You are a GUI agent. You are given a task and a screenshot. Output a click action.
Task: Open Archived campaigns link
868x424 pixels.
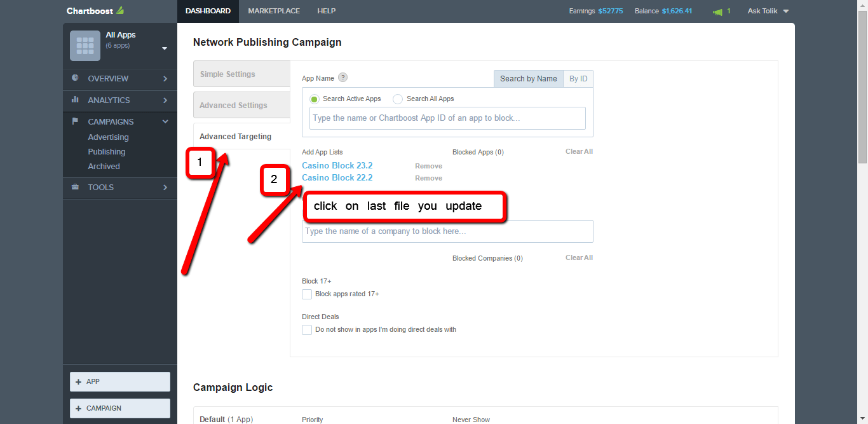104,167
